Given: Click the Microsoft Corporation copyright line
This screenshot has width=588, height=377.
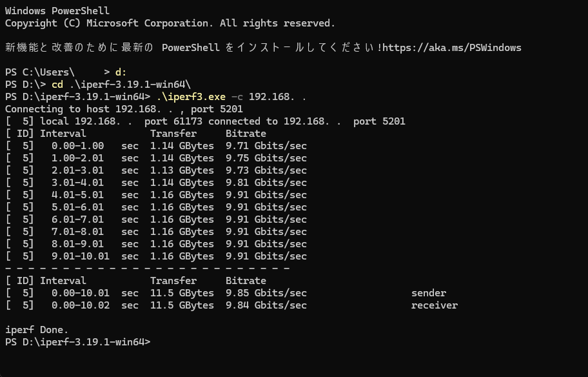Looking at the screenshot, I should pos(170,23).
